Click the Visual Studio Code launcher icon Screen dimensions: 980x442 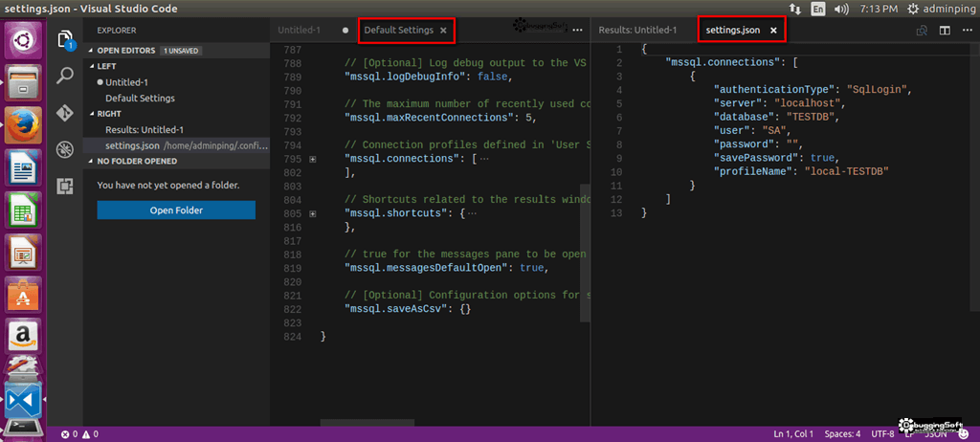click(x=23, y=401)
